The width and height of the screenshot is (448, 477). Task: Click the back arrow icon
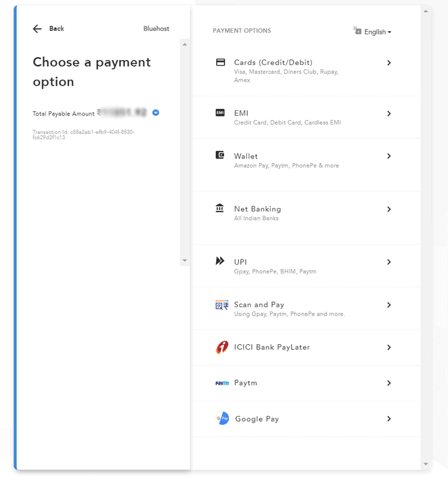(x=37, y=29)
